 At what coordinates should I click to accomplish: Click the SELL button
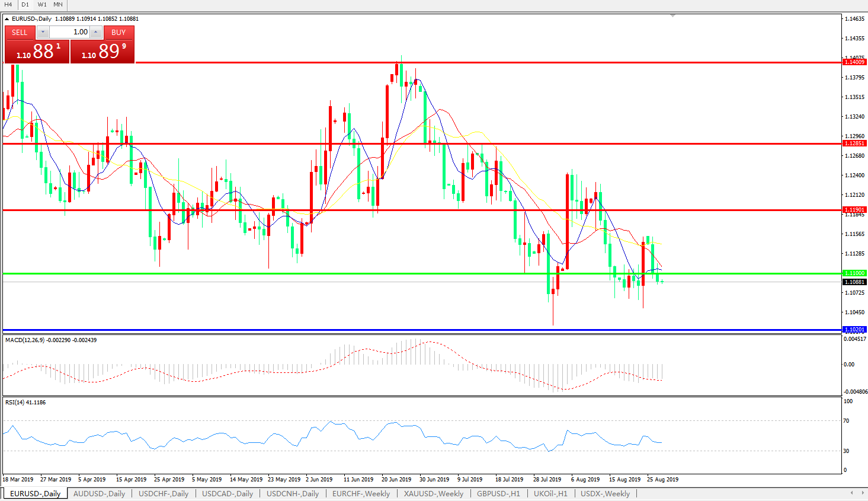20,33
